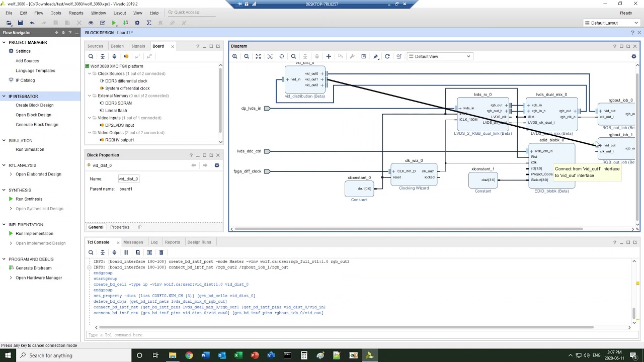Click Validate Design checkmark icon in Diagram
Screen dimensions: 644x362
point(364,56)
